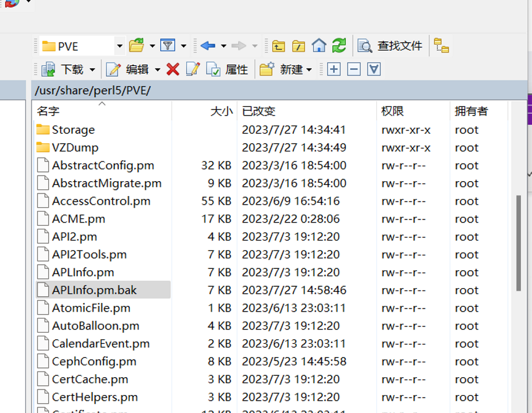Screen dimensions: 532x413
Task: Click the unselect files minus icon
Action: click(x=354, y=69)
